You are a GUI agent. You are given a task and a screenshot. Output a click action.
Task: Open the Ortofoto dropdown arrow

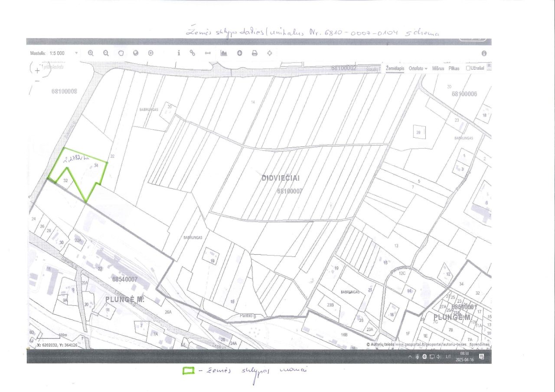tap(426, 68)
